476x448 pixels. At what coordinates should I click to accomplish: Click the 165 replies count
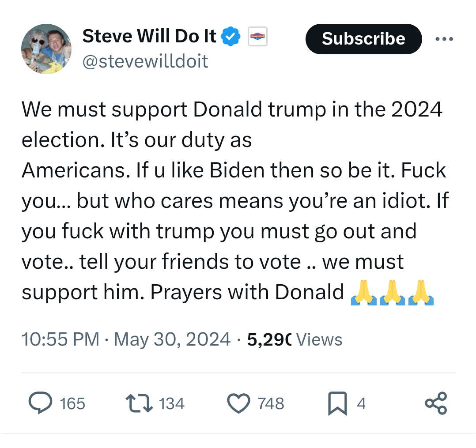click(x=72, y=403)
